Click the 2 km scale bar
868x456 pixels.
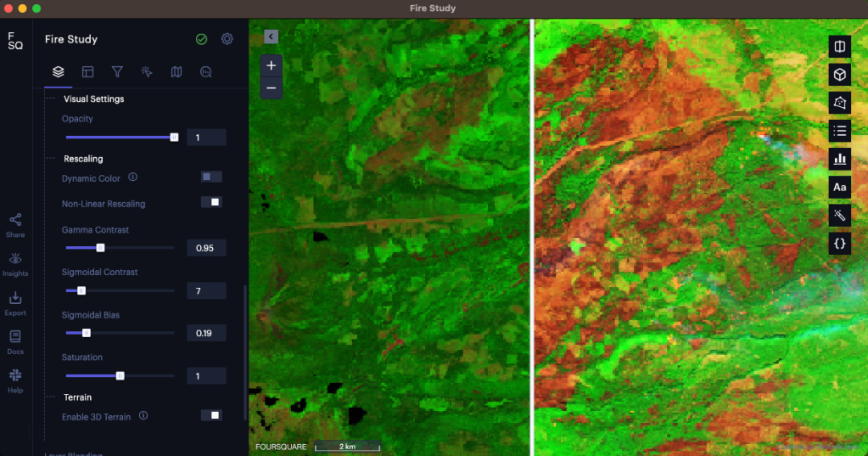click(348, 447)
